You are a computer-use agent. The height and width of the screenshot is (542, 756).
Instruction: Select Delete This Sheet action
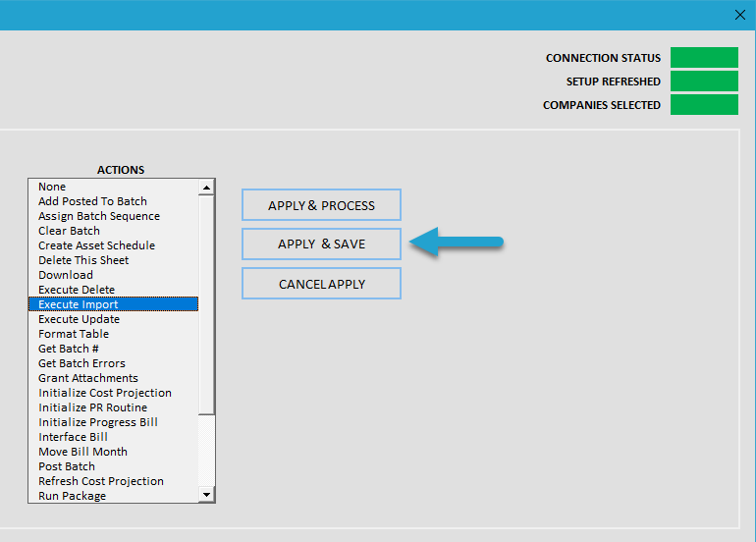[113, 260]
